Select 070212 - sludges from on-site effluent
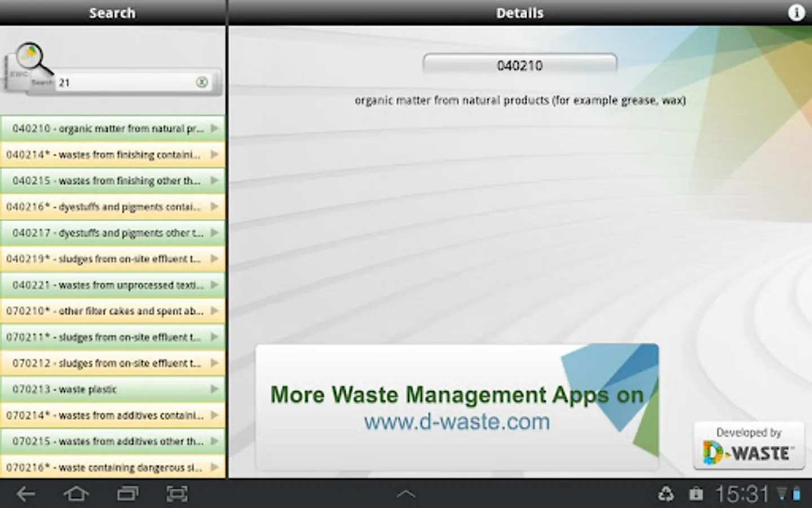Viewport: 812px width, 508px height. click(113, 363)
